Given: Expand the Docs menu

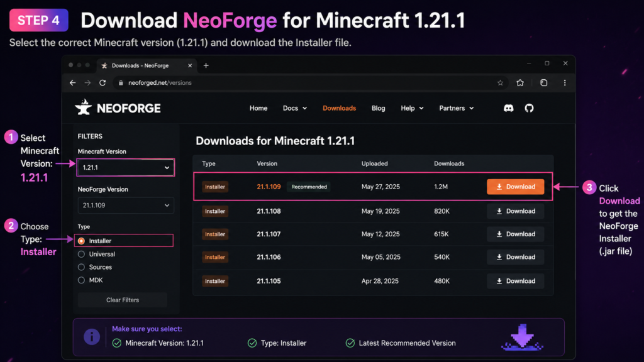Looking at the screenshot, I should (295, 108).
